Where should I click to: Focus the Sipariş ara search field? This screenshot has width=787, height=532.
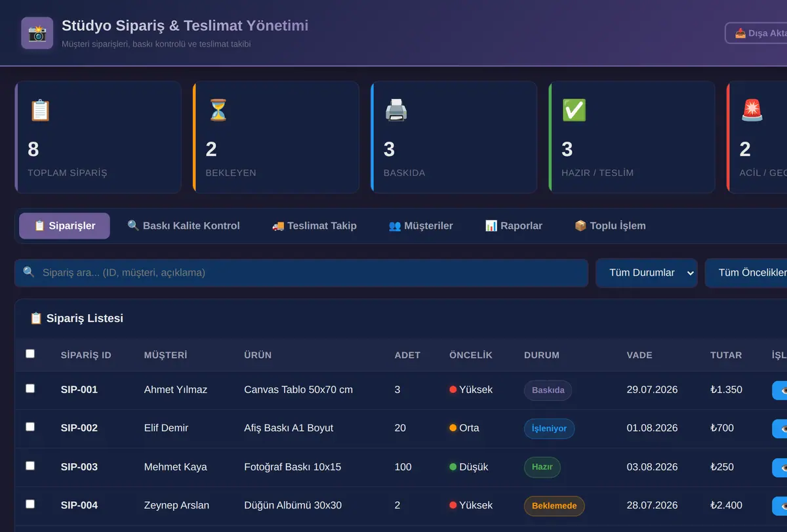point(301,273)
